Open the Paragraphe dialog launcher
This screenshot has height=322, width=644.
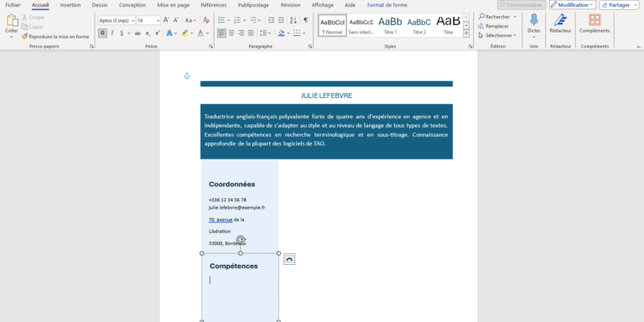point(310,46)
